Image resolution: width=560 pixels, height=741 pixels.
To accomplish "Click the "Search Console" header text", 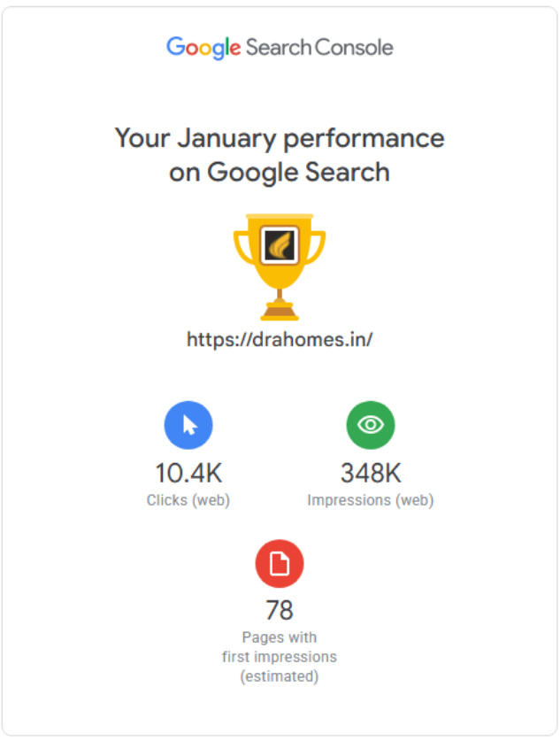I will point(319,48).
